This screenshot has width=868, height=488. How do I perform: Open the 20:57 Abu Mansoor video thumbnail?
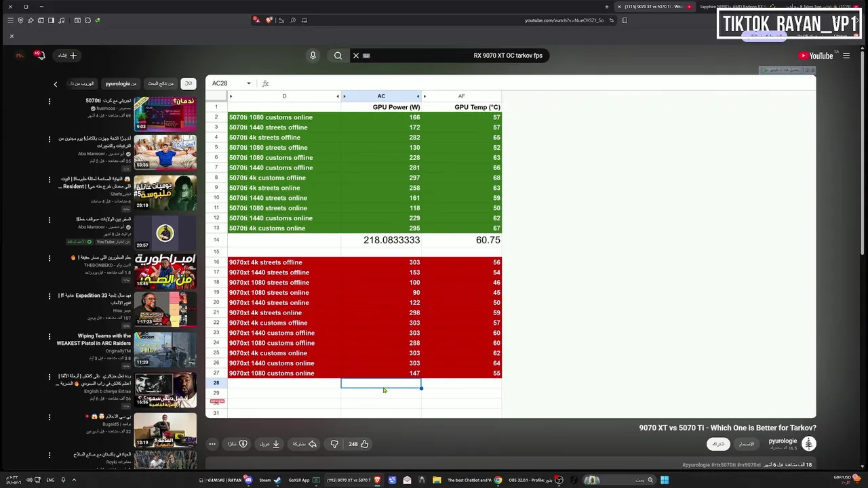pos(165,233)
